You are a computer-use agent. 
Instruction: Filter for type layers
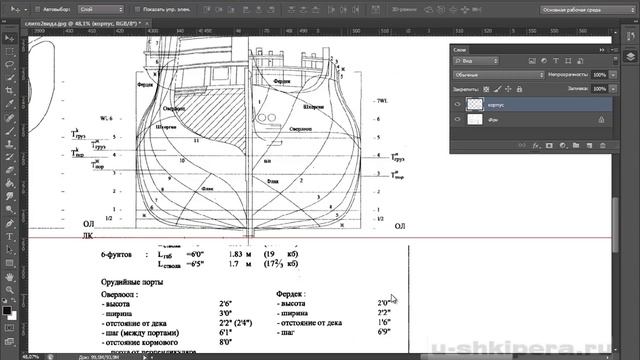(x=556, y=61)
